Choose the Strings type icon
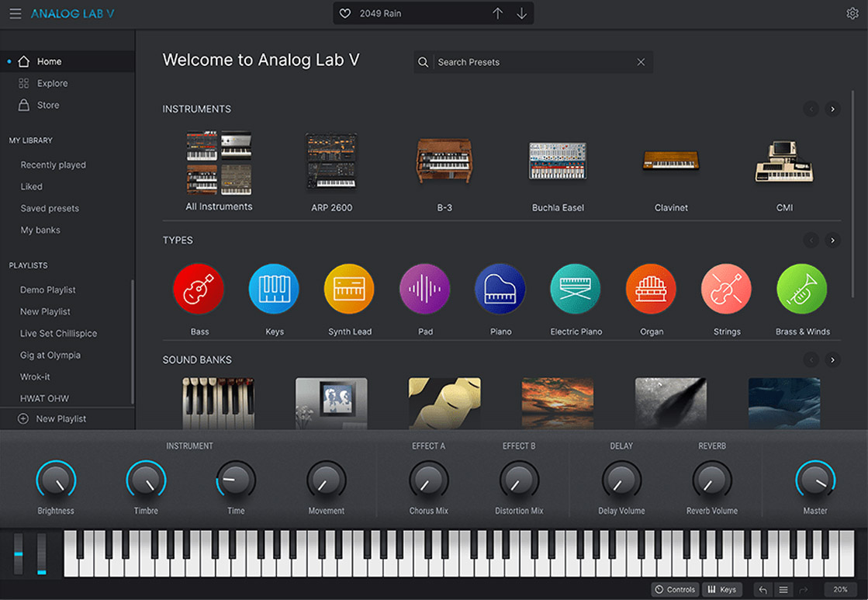 726,290
